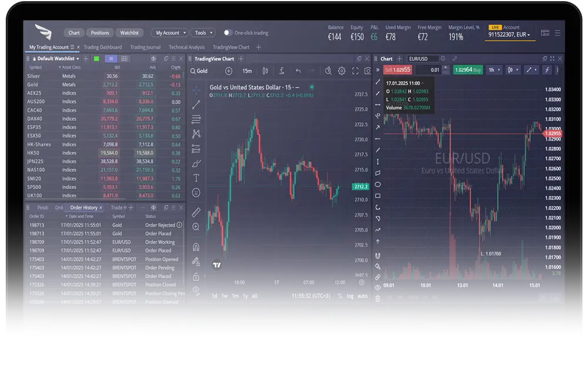Open the 15m interval selector on Gold chart

pyautogui.click(x=247, y=71)
